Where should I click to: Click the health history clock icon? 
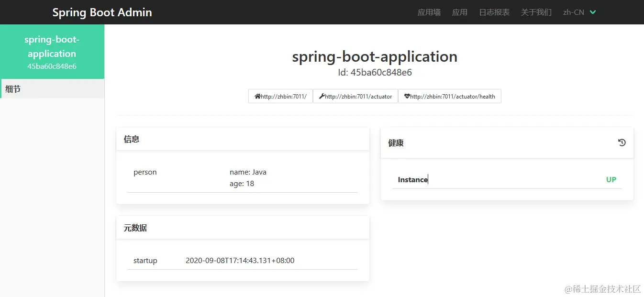pyautogui.click(x=622, y=143)
